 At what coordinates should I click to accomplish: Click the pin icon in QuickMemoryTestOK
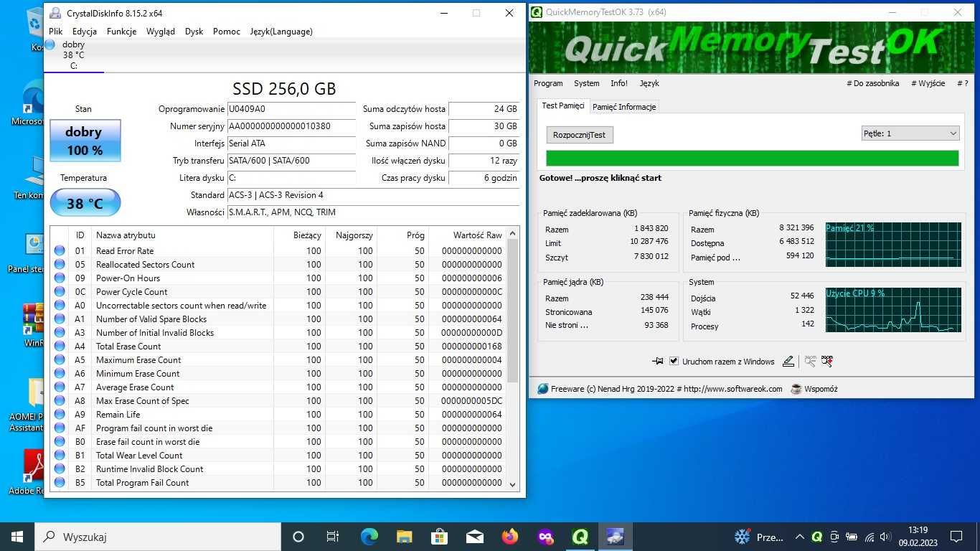click(657, 362)
